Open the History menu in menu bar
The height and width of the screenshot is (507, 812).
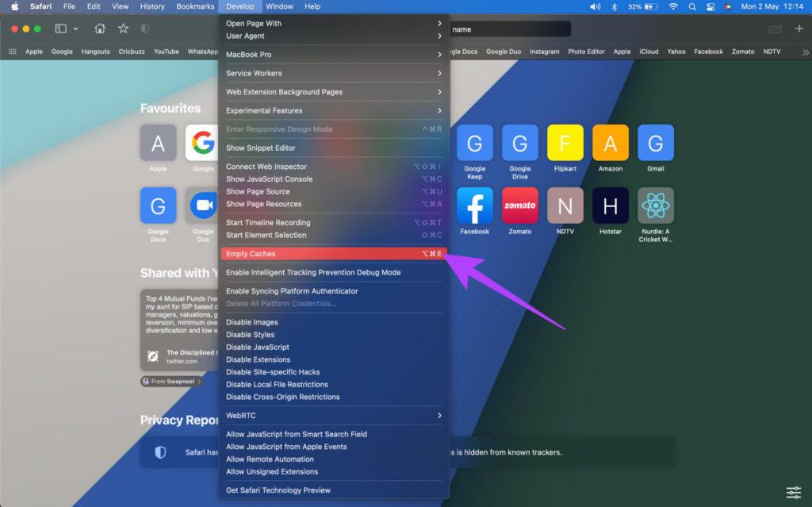point(152,6)
